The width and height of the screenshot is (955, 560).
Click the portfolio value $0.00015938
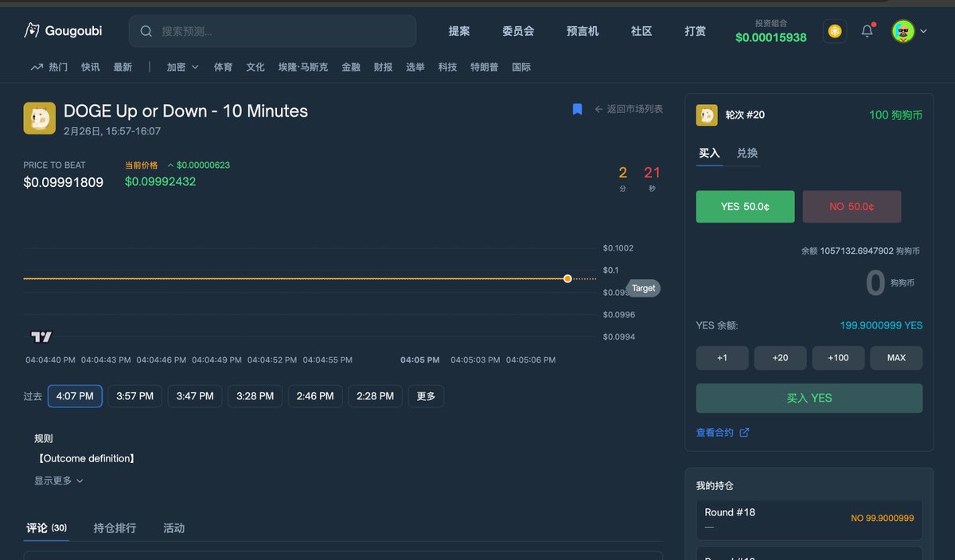770,37
